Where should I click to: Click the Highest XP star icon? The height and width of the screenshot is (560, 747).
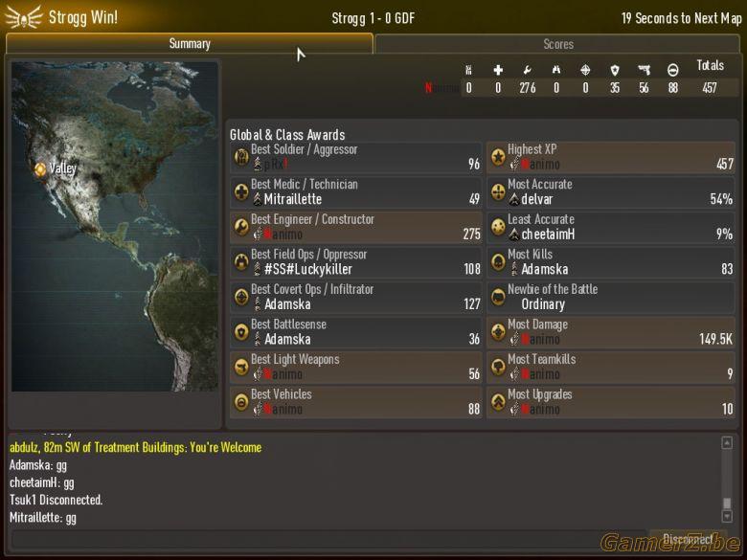coord(498,157)
